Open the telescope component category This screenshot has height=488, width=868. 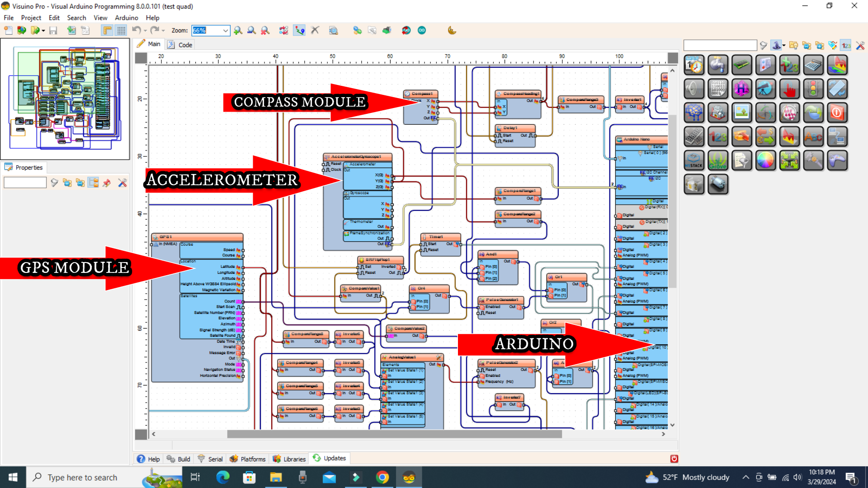(x=766, y=89)
